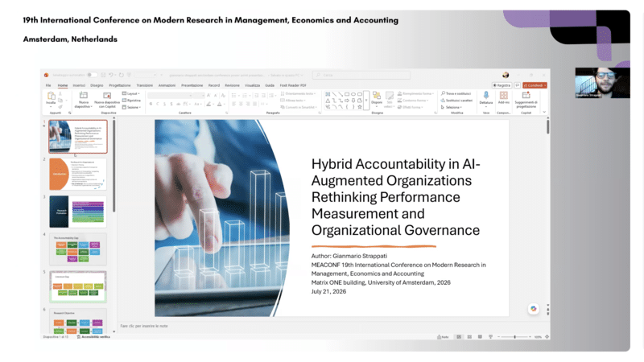Select the rectangle shape in shapes gallery
Image resolution: width=644 pixels, height=362 pixels.
tap(347, 94)
